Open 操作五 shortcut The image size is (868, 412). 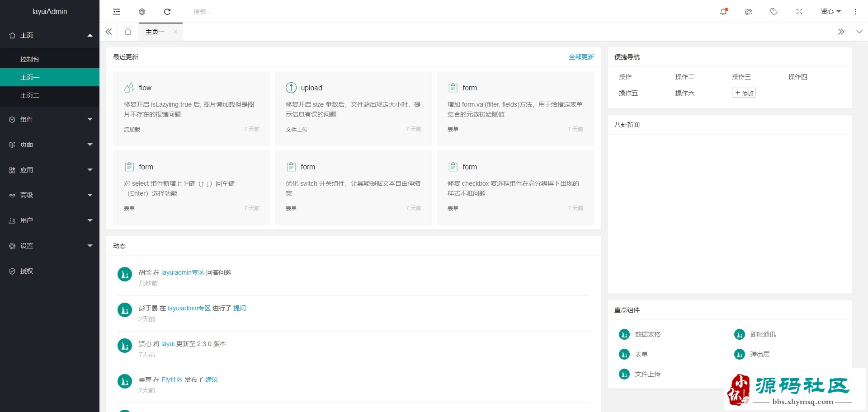[x=628, y=93]
